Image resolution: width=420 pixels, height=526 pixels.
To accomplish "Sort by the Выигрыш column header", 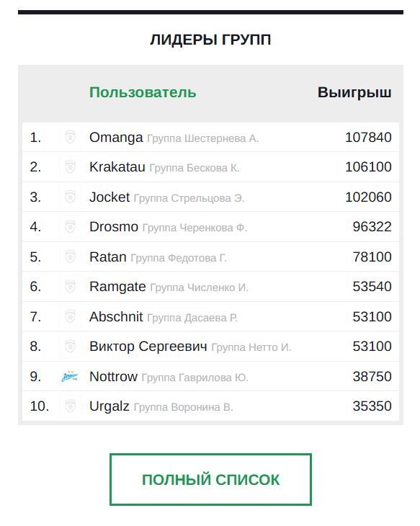I will pos(354,92).
